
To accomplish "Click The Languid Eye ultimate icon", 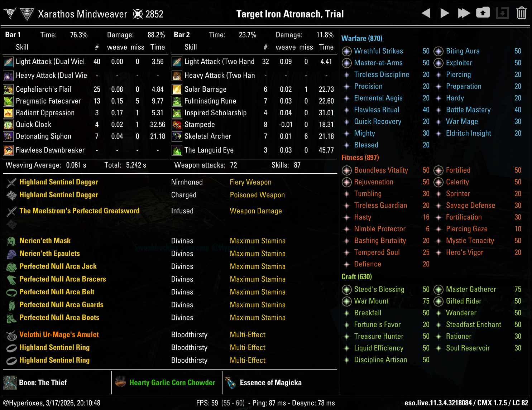I will (177, 150).
